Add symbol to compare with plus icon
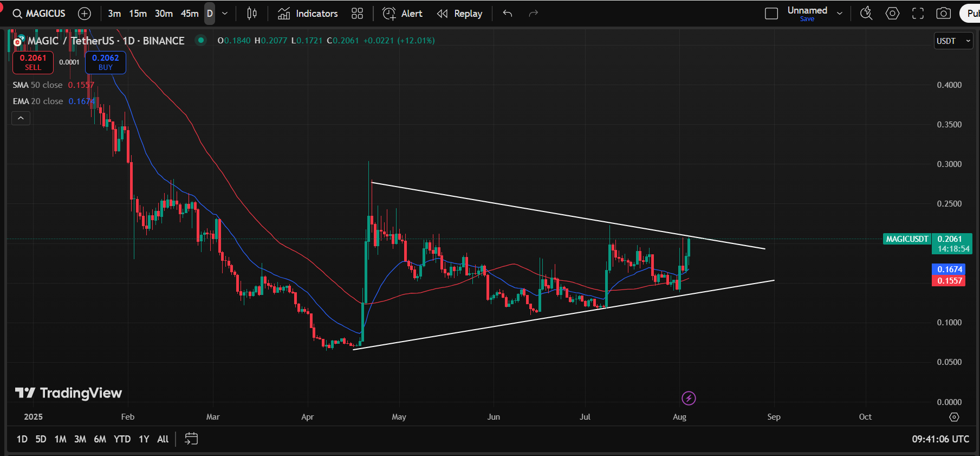Screen dimensions: 980x456 tap(85, 14)
